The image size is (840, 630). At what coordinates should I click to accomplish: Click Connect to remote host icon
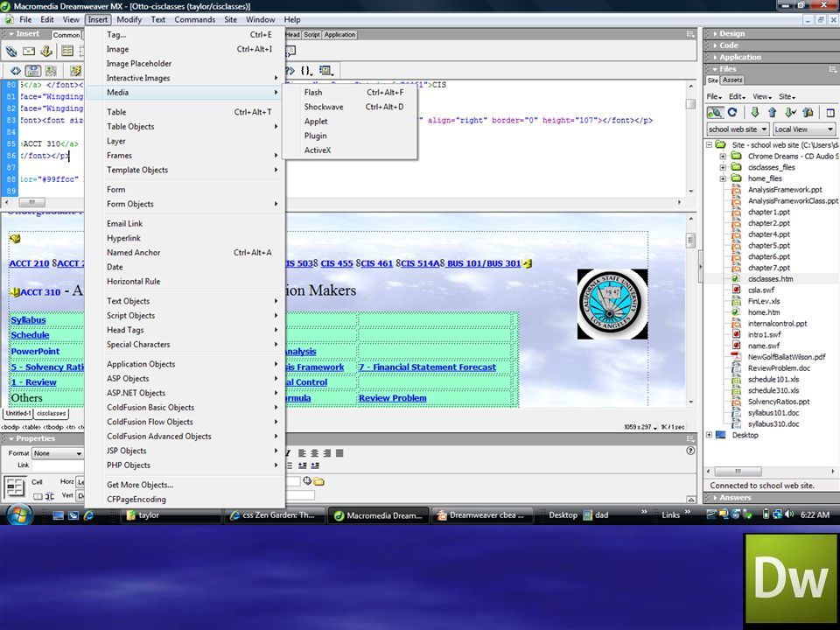[715, 113]
